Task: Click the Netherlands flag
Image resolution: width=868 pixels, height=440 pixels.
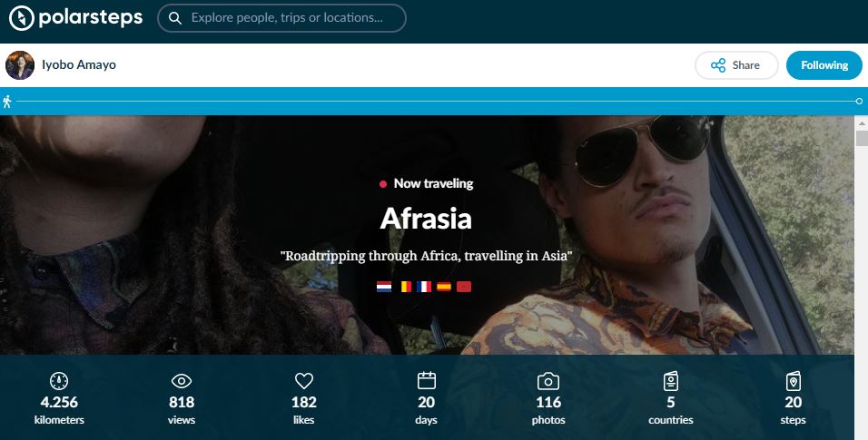Action: click(384, 287)
